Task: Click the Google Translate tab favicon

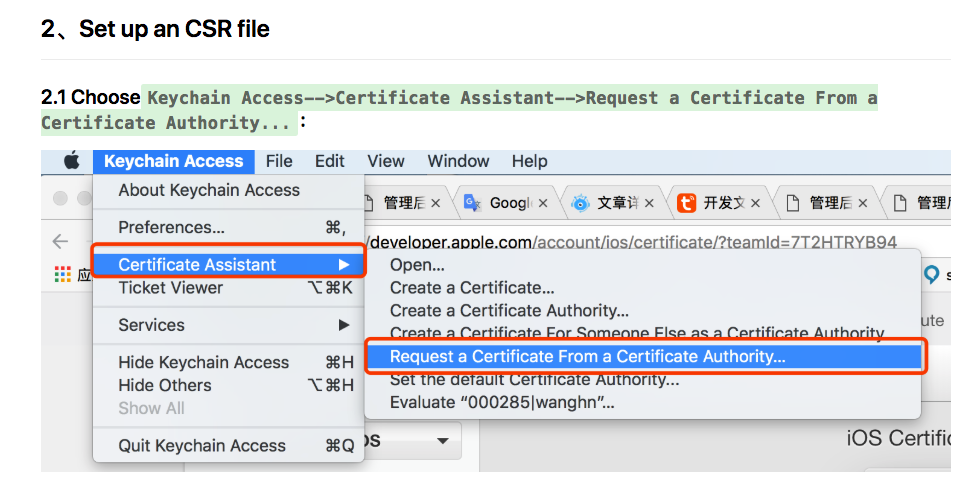Action: [x=472, y=203]
